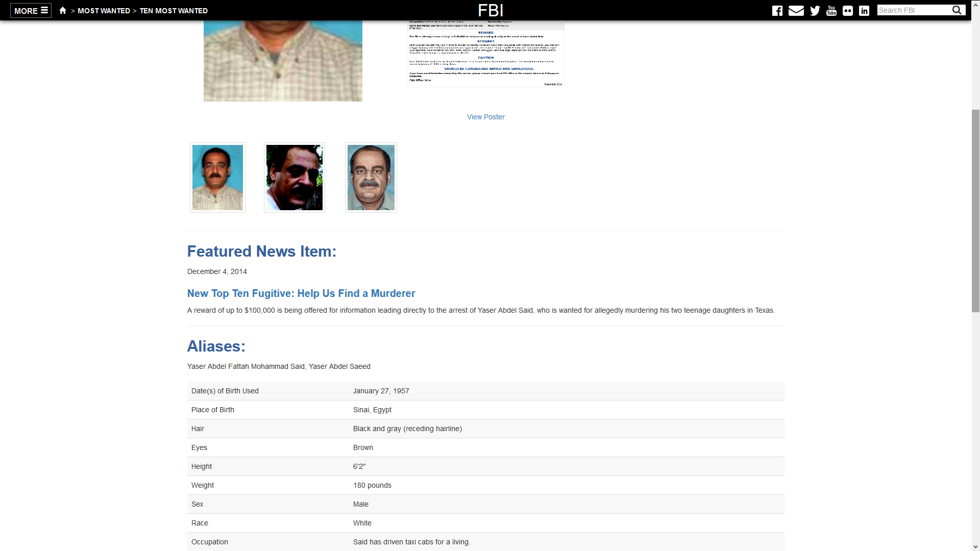
Task: Navigate to Most Wanted breadcrumb
Action: point(104,11)
